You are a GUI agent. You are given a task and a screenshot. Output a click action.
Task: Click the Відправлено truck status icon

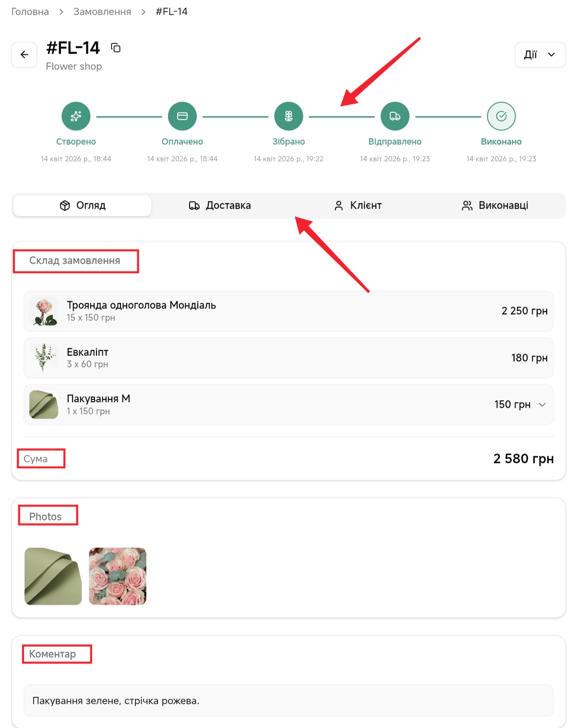tap(395, 116)
